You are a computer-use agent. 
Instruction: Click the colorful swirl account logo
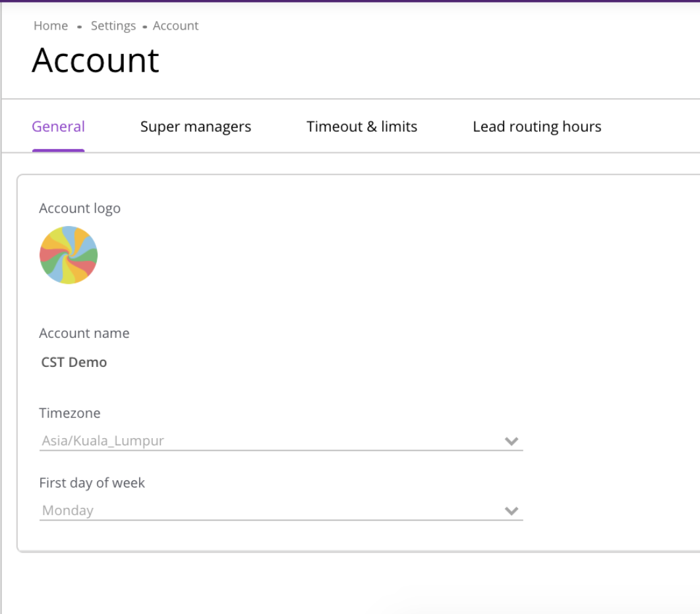coord(69,255)
